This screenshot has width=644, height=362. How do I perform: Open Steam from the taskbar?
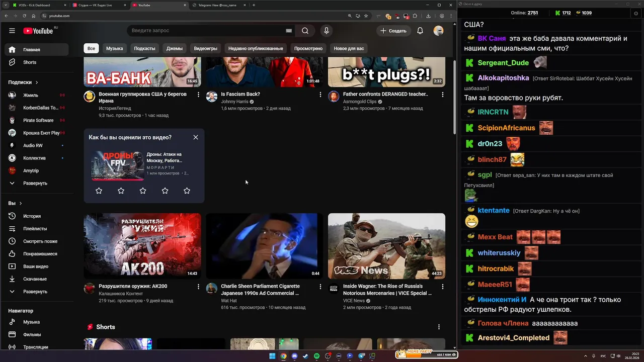pos(306,356)
